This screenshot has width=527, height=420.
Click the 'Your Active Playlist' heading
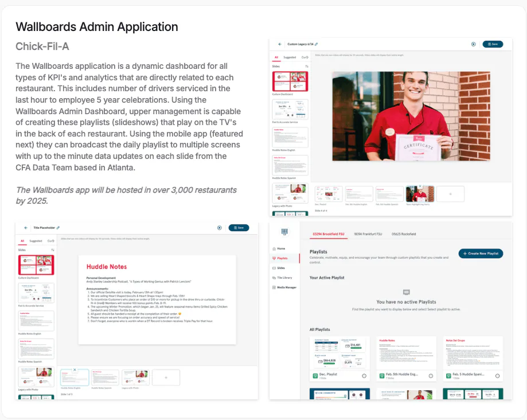[327, 278]
